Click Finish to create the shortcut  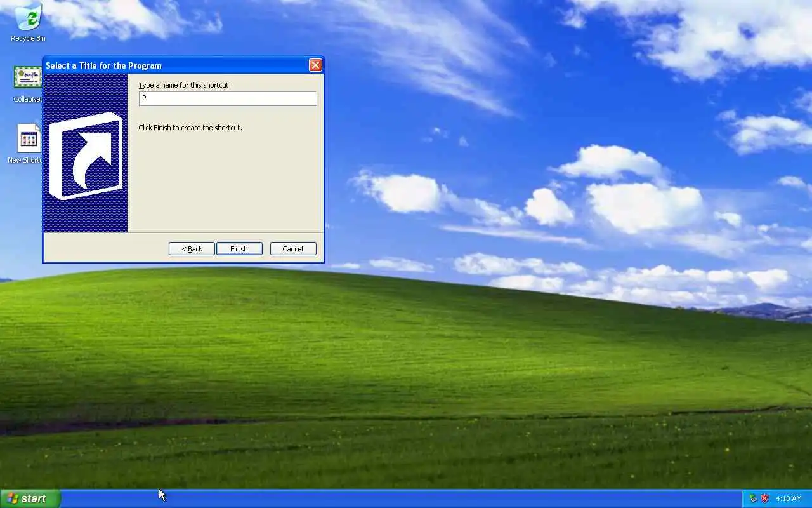point(239,248)
